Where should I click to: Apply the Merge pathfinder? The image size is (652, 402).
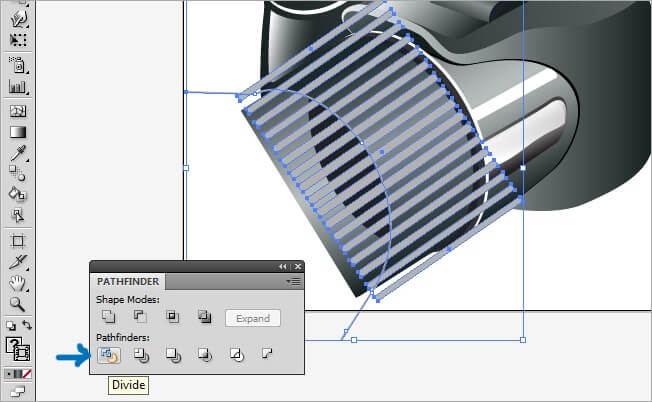(x=173, y=353)
